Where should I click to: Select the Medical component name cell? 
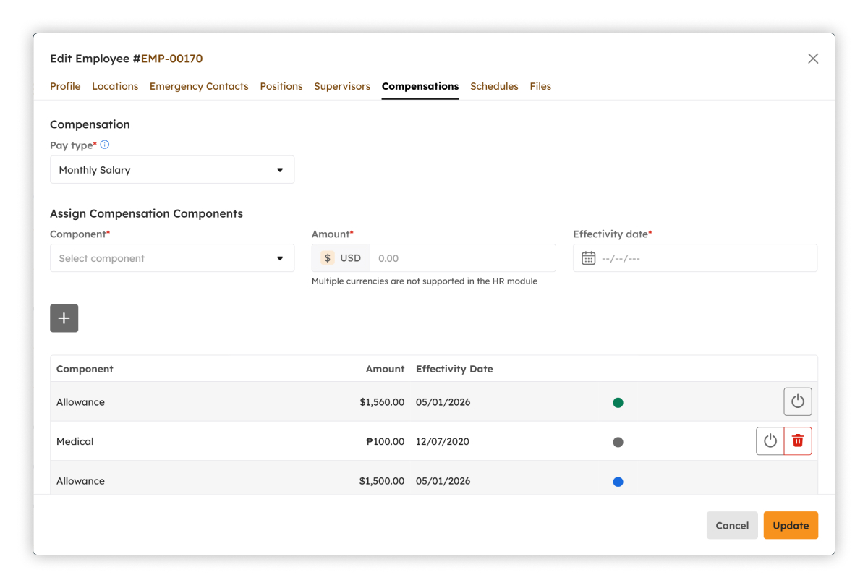(x=75, y=441)
